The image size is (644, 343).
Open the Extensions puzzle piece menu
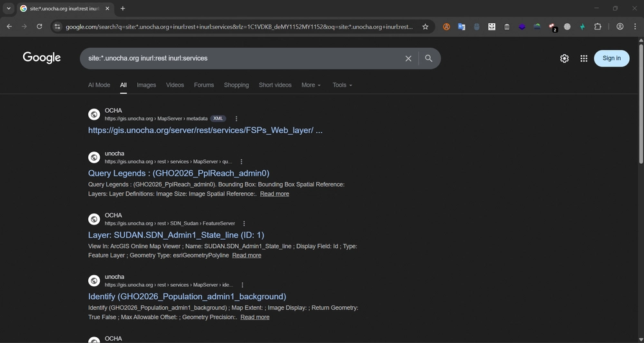[x=598, y=26]
